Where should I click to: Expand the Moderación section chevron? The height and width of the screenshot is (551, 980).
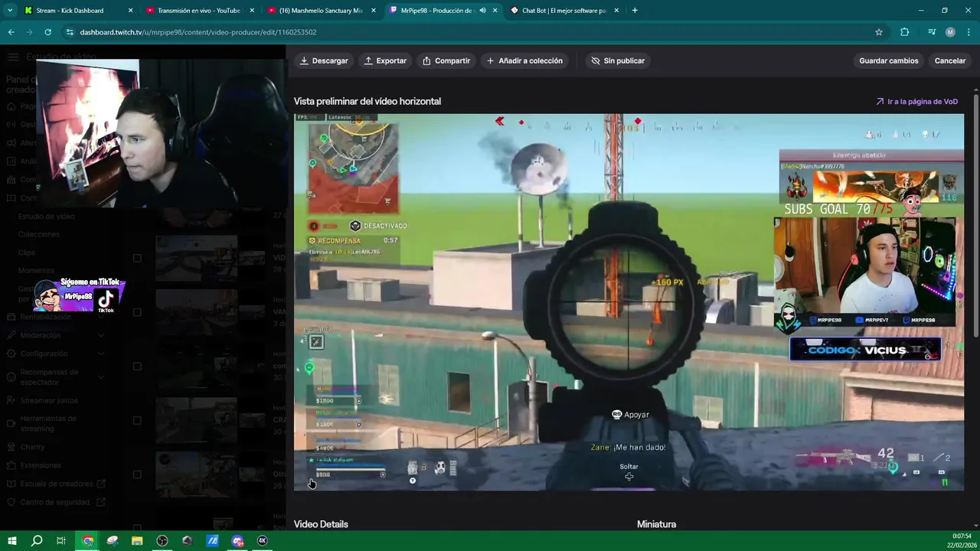pos(101,335)
